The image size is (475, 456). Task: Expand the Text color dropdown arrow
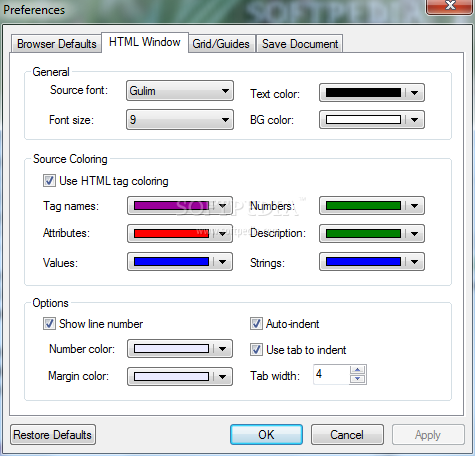(x=414, y=93)
